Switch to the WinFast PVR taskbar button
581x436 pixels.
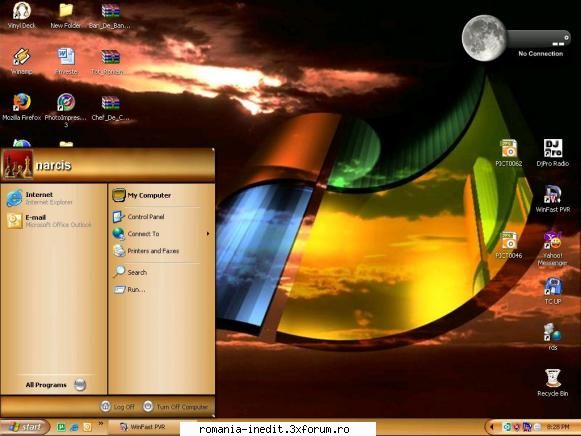144,427
